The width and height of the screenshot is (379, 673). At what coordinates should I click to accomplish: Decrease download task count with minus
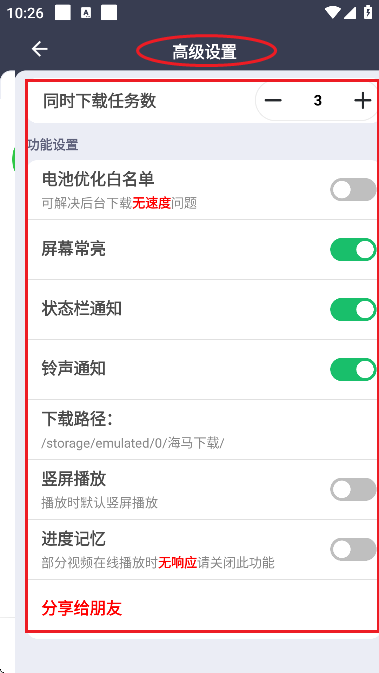click(273, 101)
